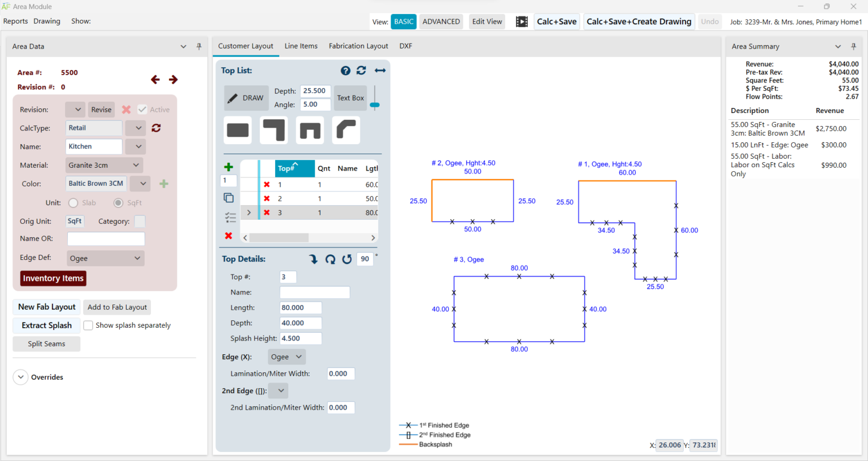Select the Slab unit radio button
This screenshot has height=461, width=868.
(x=73, y=203)
